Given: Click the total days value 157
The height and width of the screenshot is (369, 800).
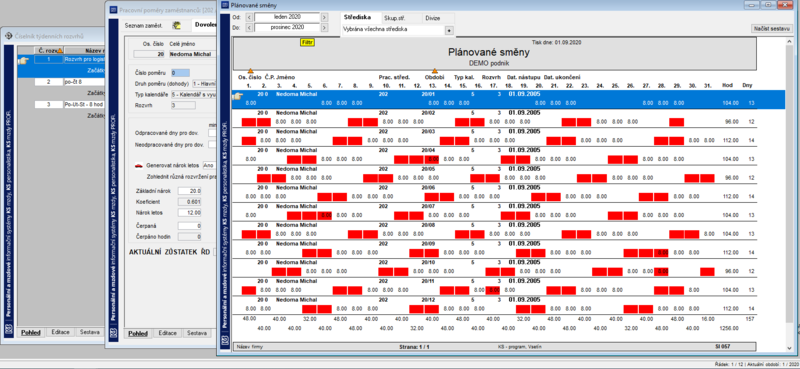Looking at the screenshot, I should pyautogui.click(x=748, y=318).
